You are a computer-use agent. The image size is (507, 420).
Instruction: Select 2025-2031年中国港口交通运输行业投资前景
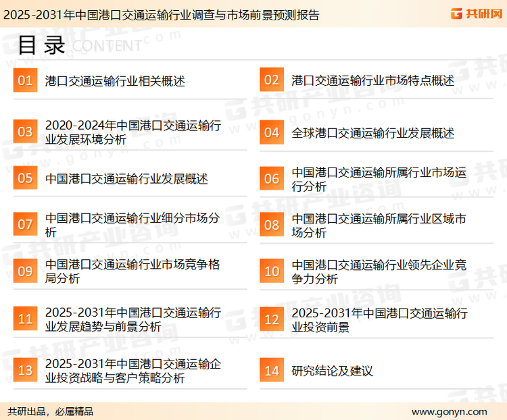pos(379,320)
